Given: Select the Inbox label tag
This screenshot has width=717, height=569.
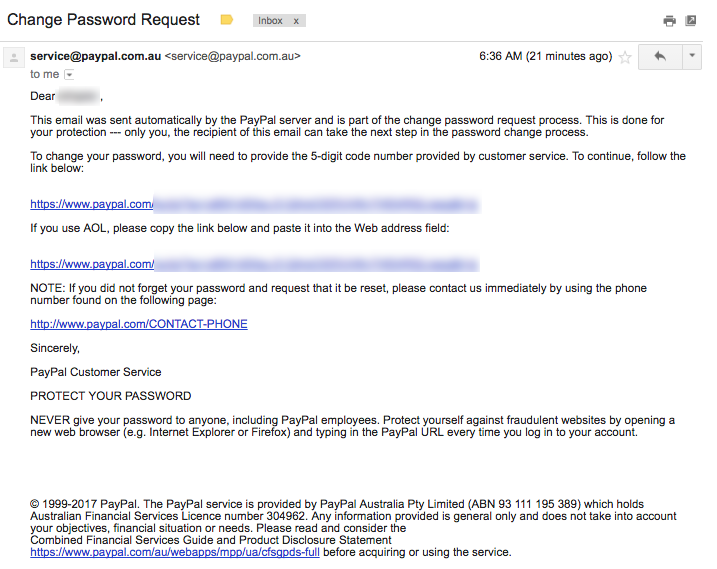Looking at the screenshot, I should (x=270, y=21).
